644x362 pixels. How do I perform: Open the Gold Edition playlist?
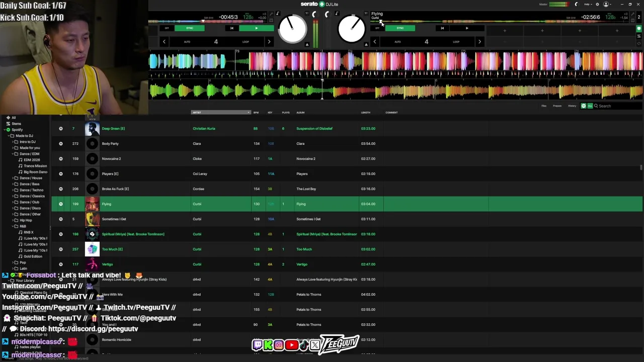click(33, 256)
